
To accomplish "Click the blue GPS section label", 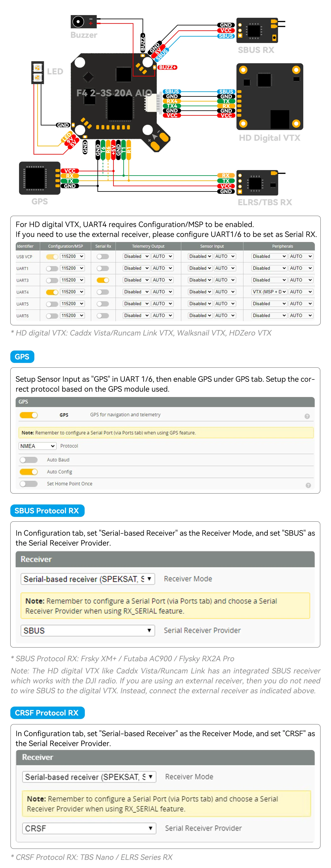I will [22, 356].
